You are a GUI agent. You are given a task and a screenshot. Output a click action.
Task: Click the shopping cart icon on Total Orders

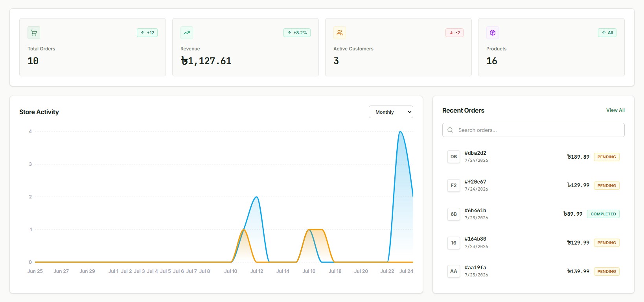[34, 33]
